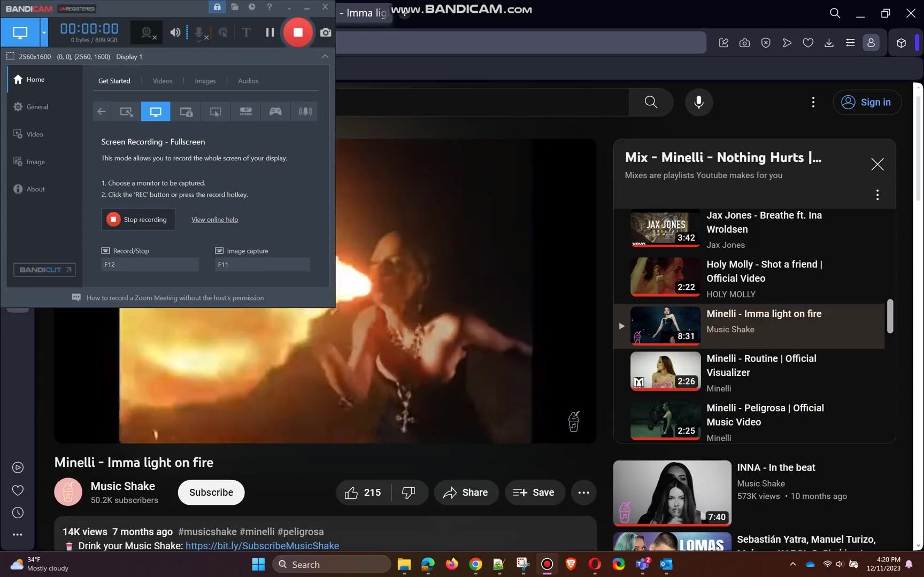Click the Mix playlist scrollbar handle

coord(890,316)
